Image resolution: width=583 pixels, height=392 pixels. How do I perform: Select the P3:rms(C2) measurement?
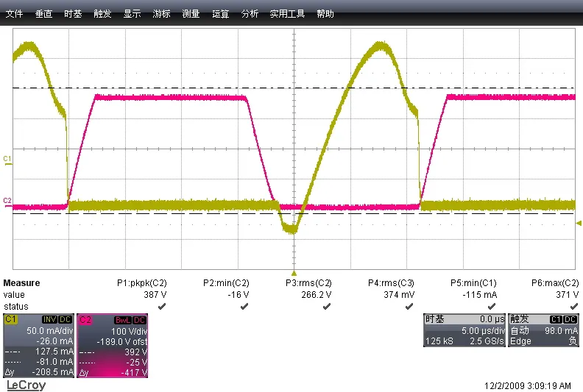coord(308,283)
